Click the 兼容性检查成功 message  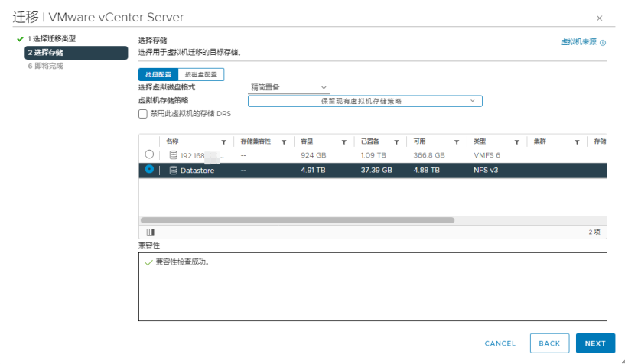(183, 262)
